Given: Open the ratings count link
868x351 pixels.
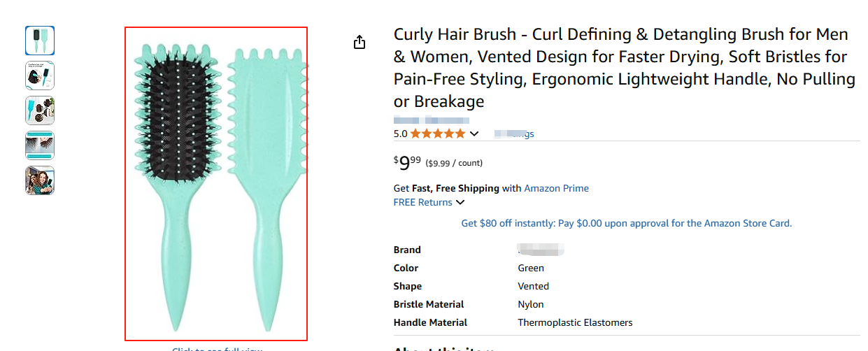Looking at the screenshot, I should (514, 134).
